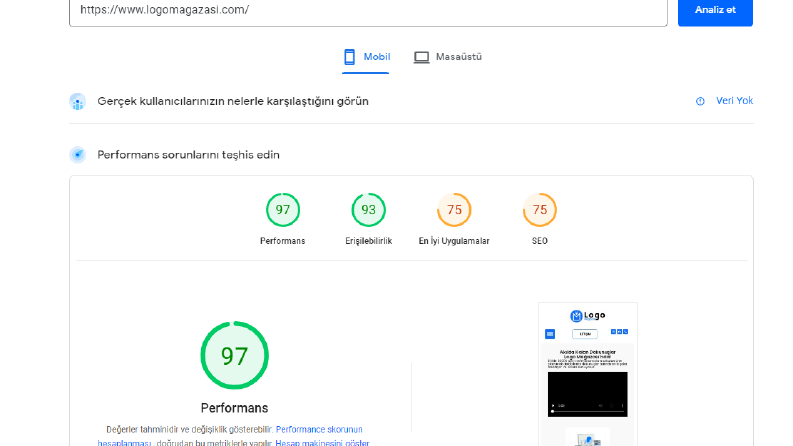This screenshot has height=446, width=793.
Task: Select the En İyi Uygulamalar 75 gauge
Action: 454,210
